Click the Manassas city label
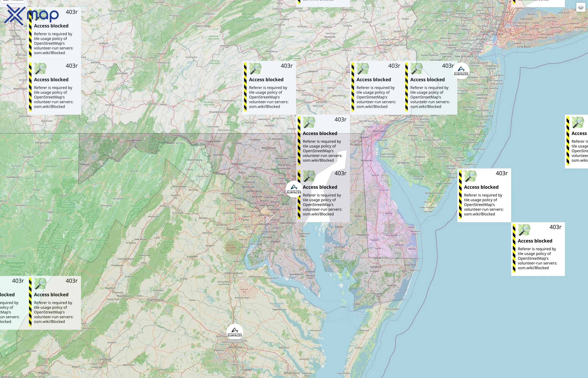Screen dimensions: 588x378 [x=232, y=229]
